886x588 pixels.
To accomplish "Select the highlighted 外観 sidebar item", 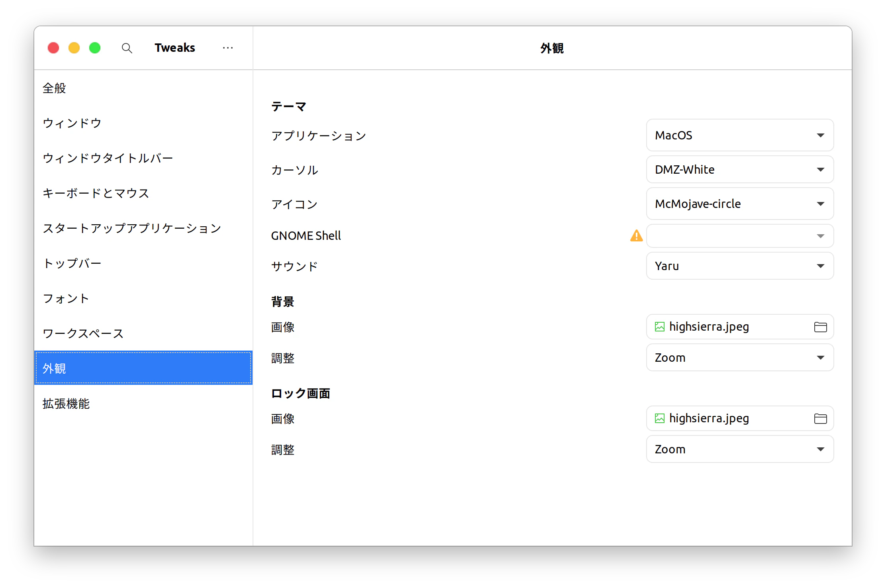I will point(143,368).
